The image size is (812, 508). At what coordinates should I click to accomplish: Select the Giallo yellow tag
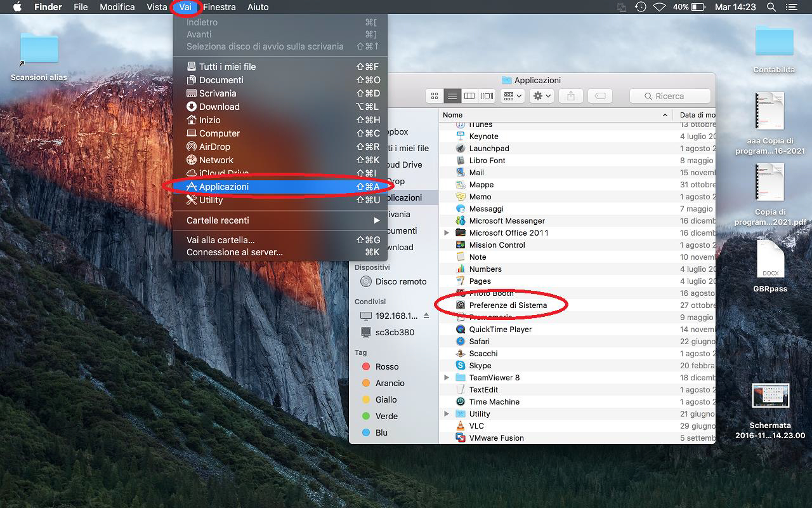click(x=393, y=399)
